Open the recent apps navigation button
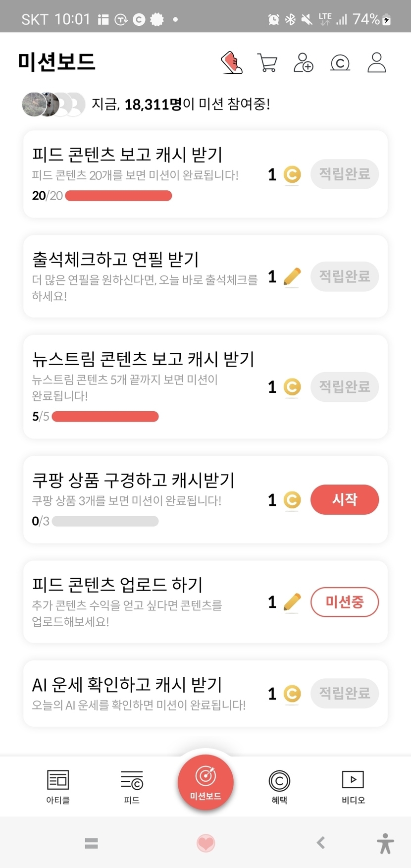The height and width of the screenshot is (868, 411). [91, 843]
